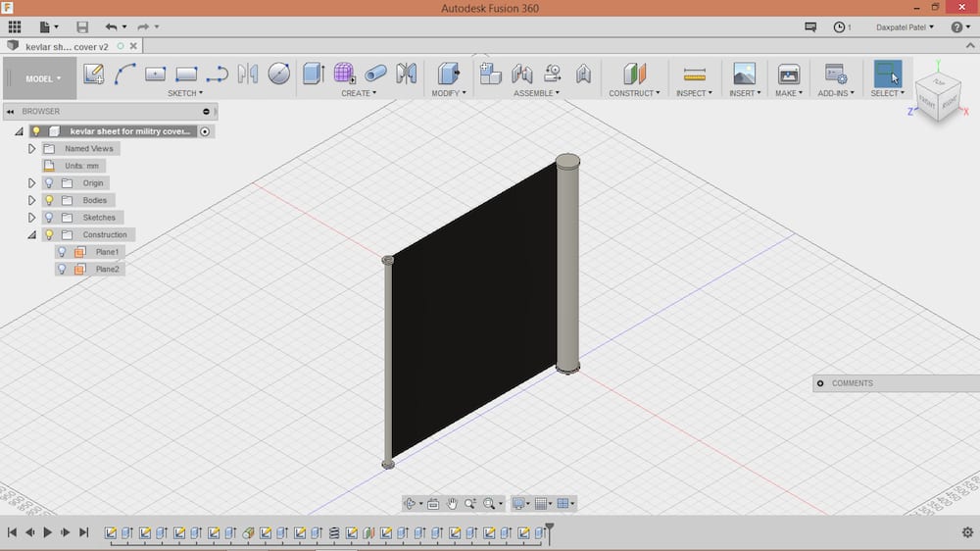
Task: Click the Create Sketch icon
Action: (x=94, y=74)
